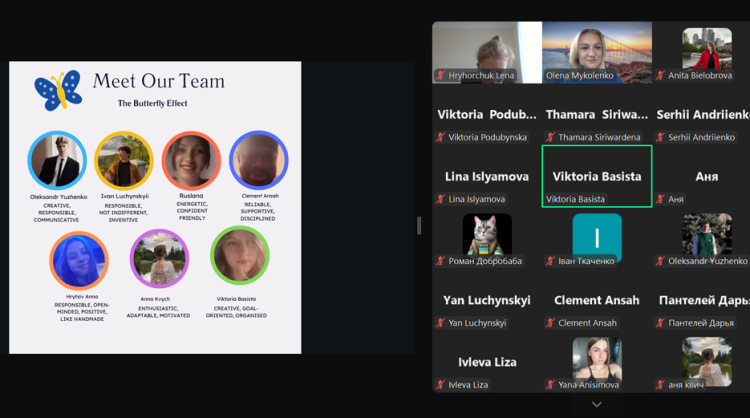
Task: Click muted mic icon beside Yan Luchynskyi label
Action: coord(441,323)
